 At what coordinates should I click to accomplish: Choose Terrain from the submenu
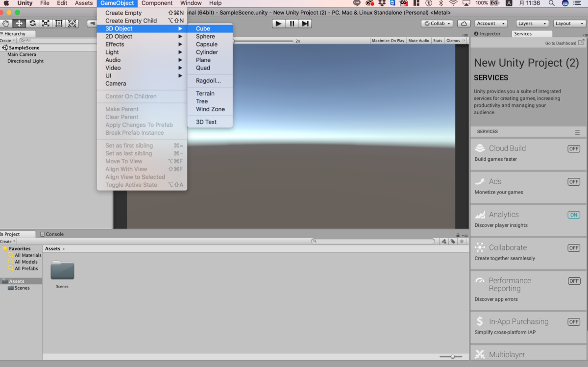pos(210,93)
